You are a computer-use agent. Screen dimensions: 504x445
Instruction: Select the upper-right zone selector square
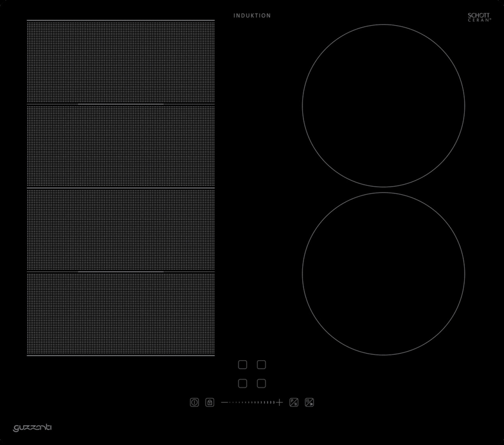261,365
